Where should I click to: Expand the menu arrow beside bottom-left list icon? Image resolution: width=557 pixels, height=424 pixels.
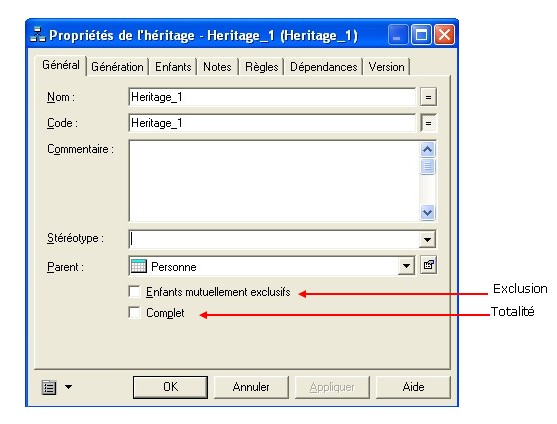click(x=68, y=387)
